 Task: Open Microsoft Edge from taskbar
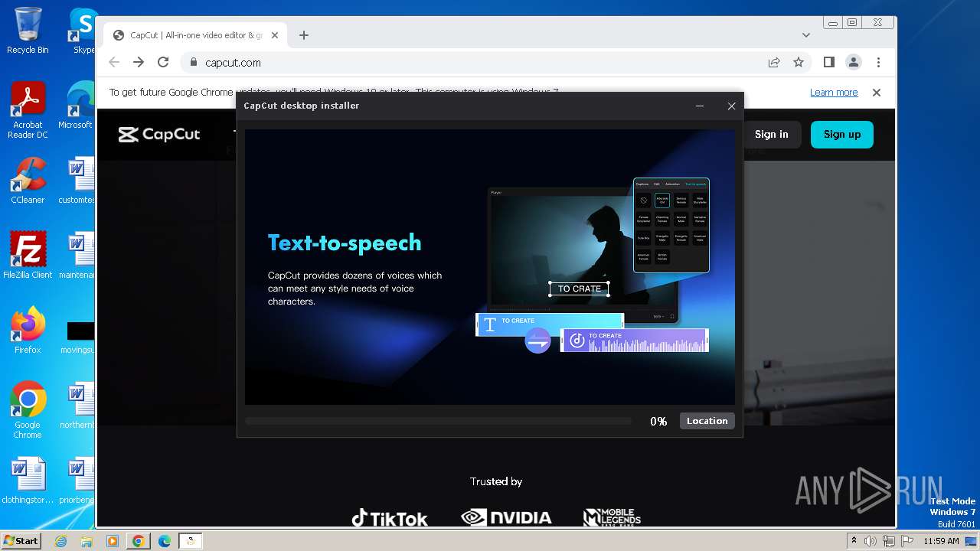[x=165, y=541]
